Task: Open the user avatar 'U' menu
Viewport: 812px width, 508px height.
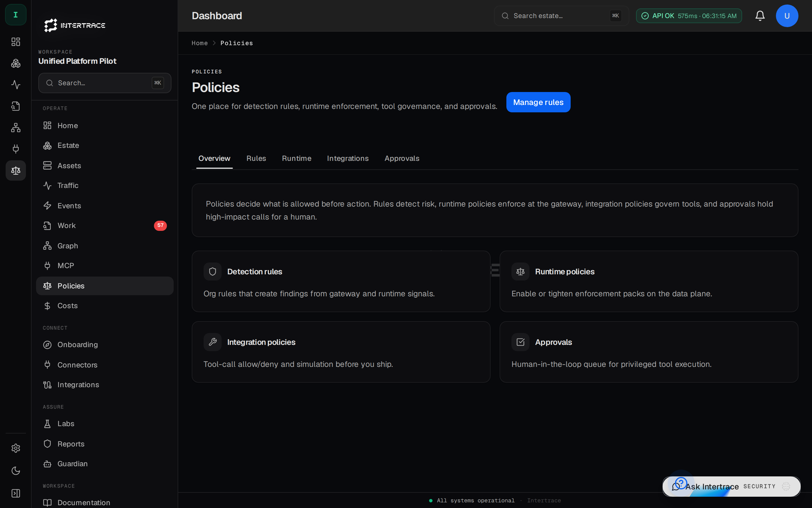Action: pyautogui.click(x=787, y=16)
